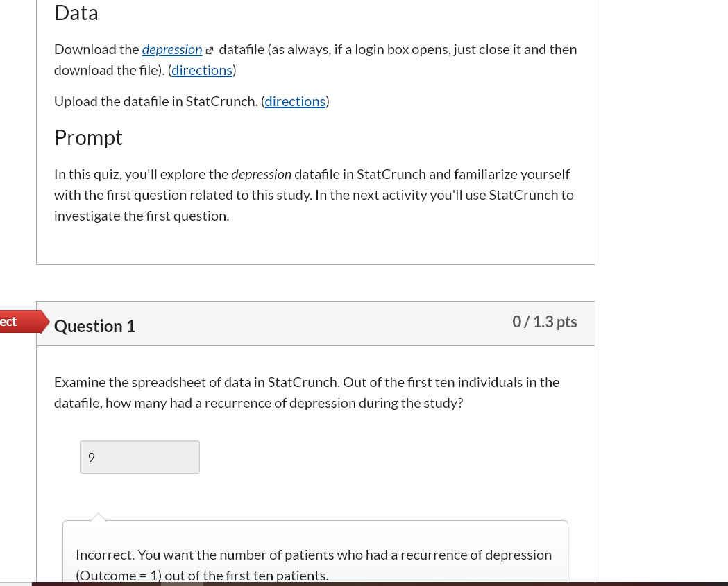
Task: Click the Prompt heading
Action: coord(88,137)
